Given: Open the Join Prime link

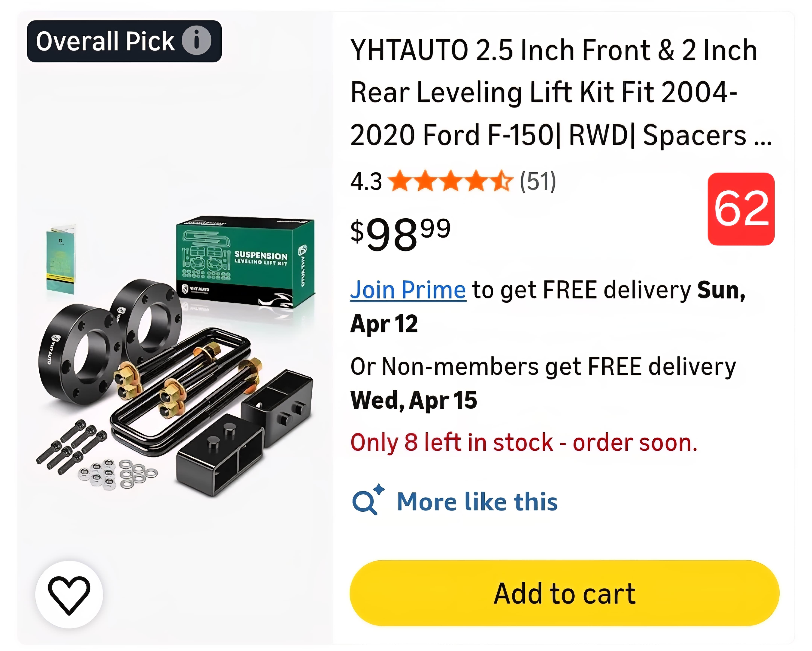Looking at the screenshot, I should click(x=408, y=290).
